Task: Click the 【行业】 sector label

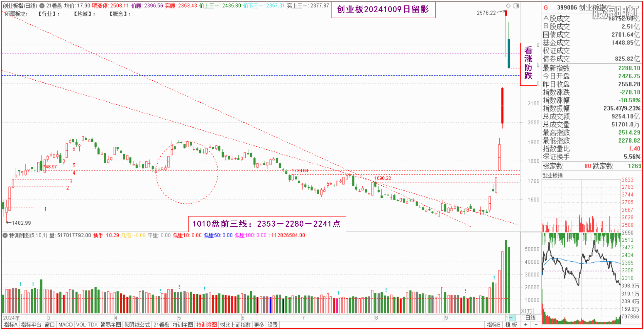Action: point(49,14)
